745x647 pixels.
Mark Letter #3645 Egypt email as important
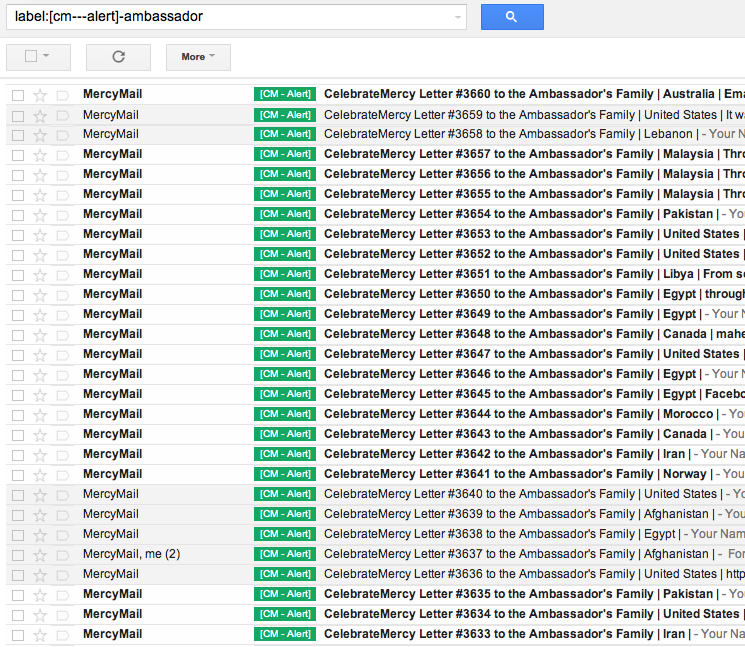pyautogui.click(x=62, y=395)
